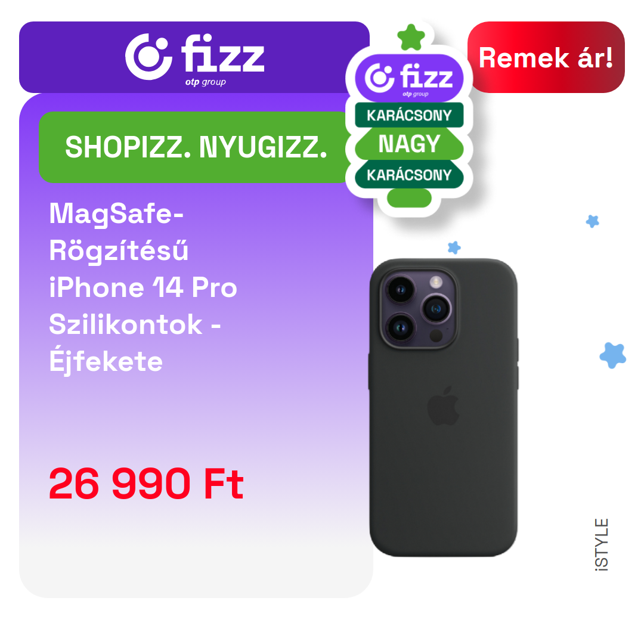Click the 26 990 Ft price
The width and height of the screenshot is (644, 644).
click(146, 484)
